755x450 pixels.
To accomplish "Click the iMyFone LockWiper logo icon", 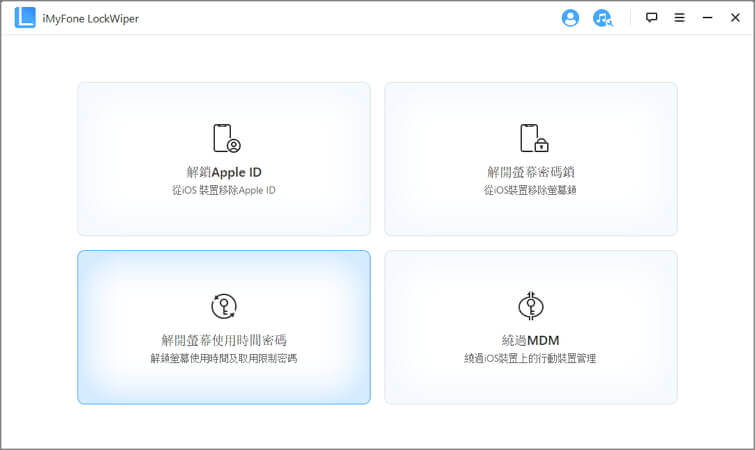I will [x=25, y=18].
